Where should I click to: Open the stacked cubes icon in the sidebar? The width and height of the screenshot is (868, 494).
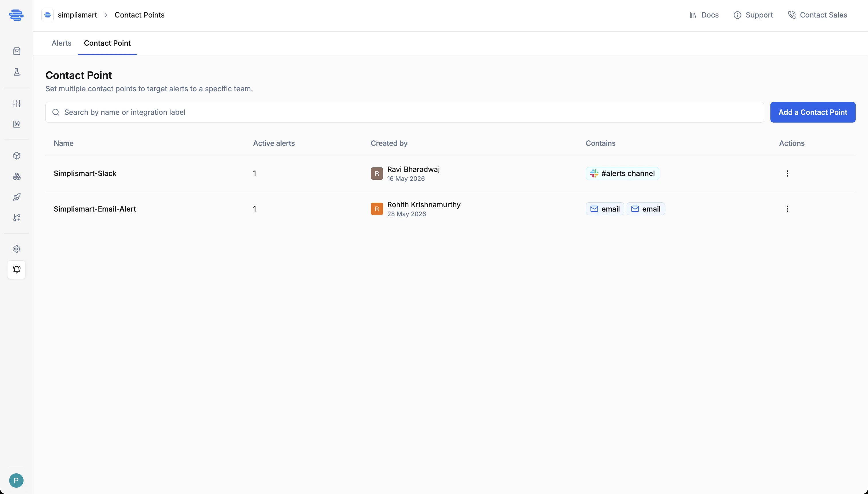click(17, 177)
